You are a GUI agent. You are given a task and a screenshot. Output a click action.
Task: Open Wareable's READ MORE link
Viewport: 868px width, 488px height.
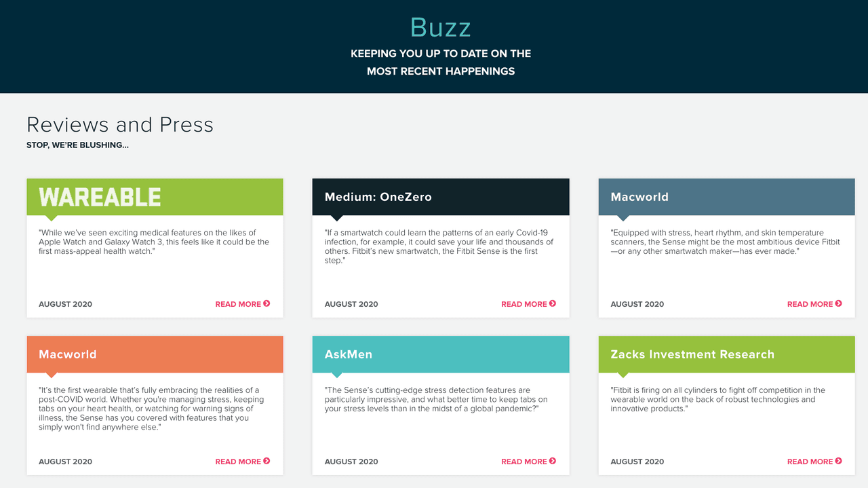point(238,304)
